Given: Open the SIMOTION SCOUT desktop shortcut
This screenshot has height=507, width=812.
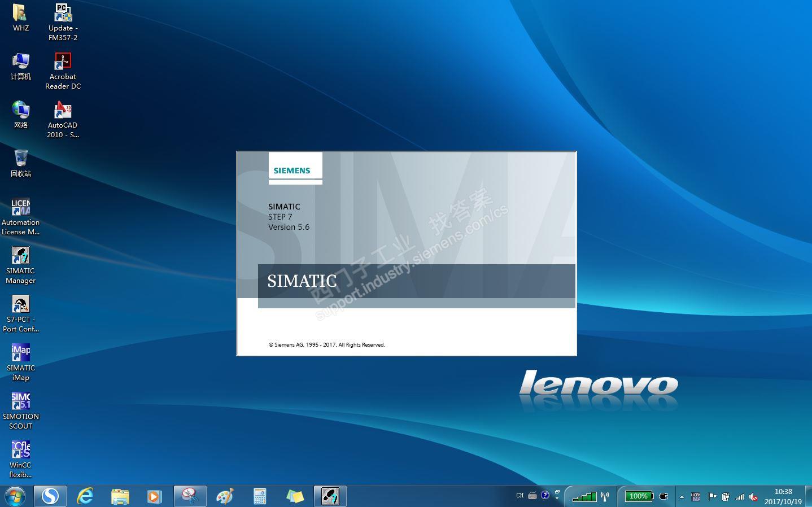Looking at the screenshot, I should (21, 411).
